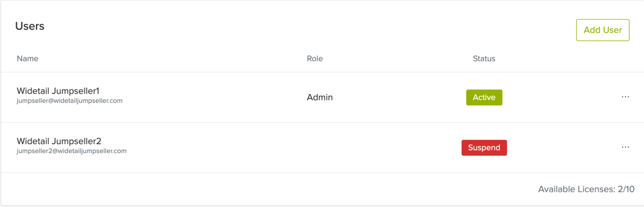Open more options for Widetail Jumpseller1
Image resolution: width=644 pixels, height=207 pixels.
625,97
